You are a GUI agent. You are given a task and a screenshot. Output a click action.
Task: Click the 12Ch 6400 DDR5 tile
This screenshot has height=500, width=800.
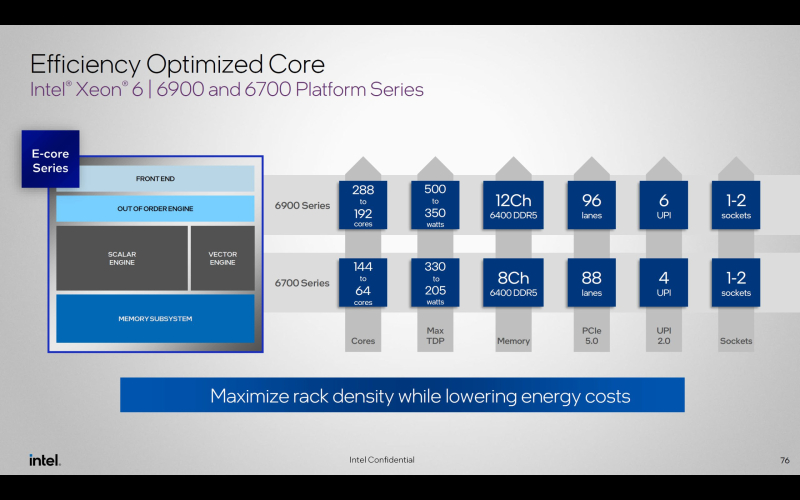[x=513, y=205]
